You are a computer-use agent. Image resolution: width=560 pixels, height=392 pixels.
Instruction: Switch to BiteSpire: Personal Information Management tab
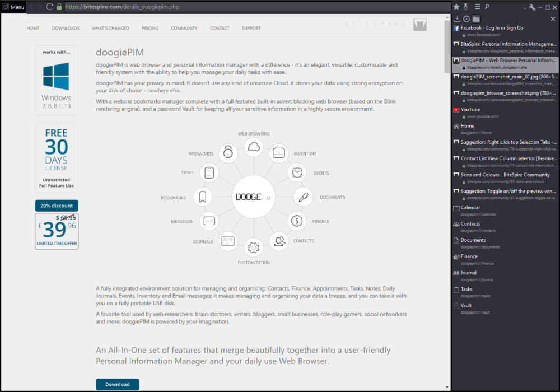[x=505, y=48]
